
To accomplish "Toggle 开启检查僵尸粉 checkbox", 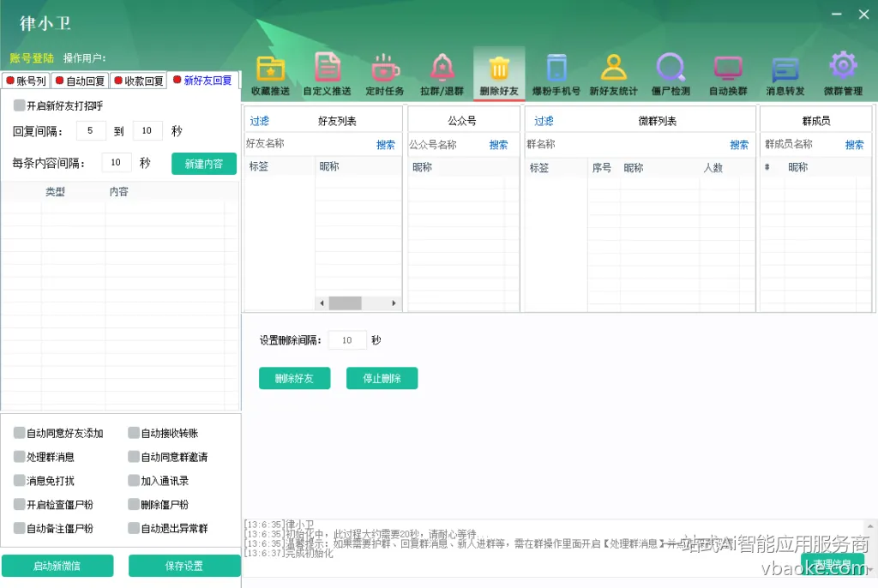I will (20, 505).
